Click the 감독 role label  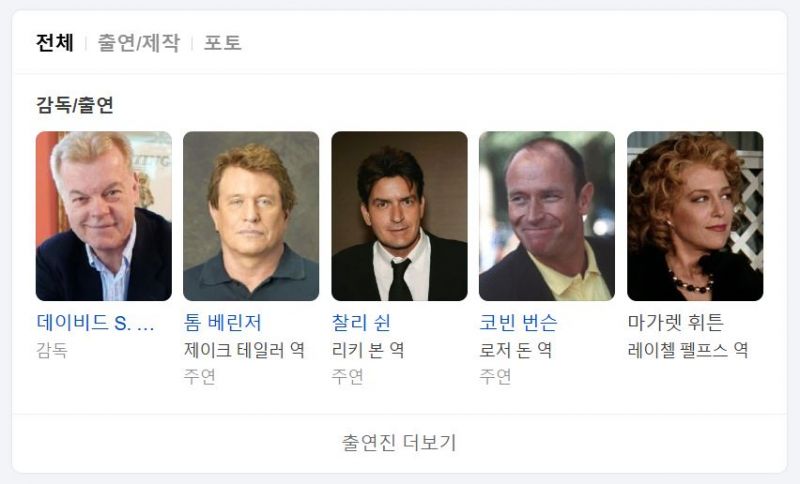pyautogui.click(x=52, y=351)
